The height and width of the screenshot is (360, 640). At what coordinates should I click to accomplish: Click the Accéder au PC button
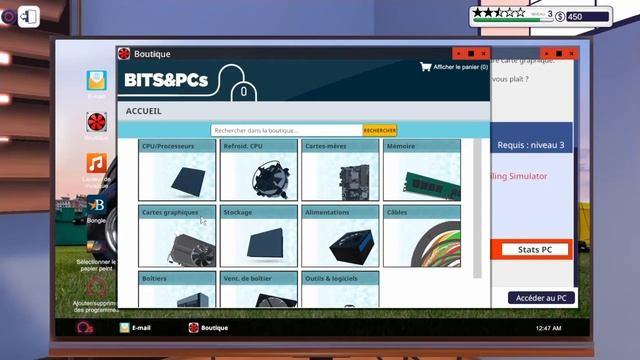point(541,298)
